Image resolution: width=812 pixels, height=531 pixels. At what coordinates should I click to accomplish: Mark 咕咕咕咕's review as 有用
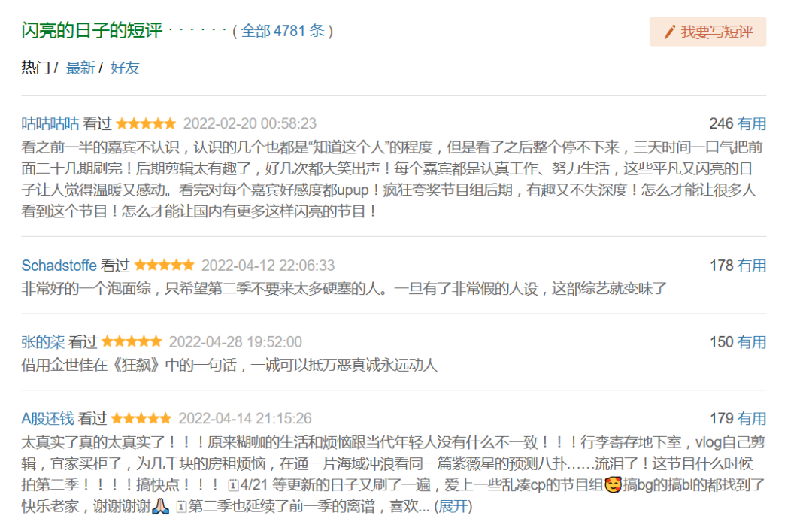point(751,124)
